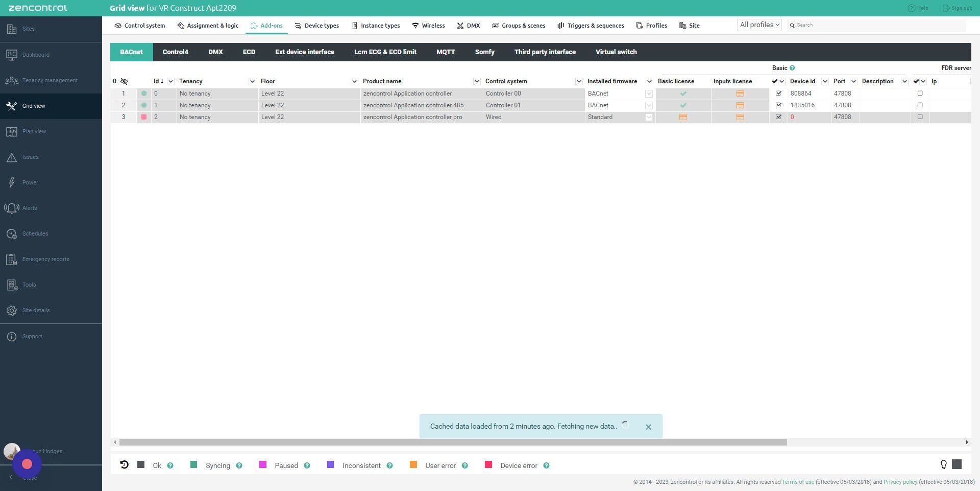Click the lightbulb icon at bottom right
The image size is (980, 491).
tap(943, 464)
